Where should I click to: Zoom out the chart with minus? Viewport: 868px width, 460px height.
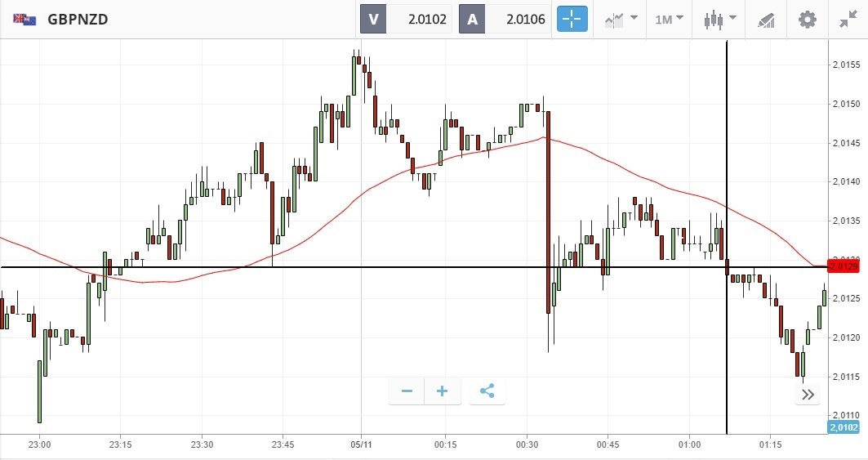407,391
